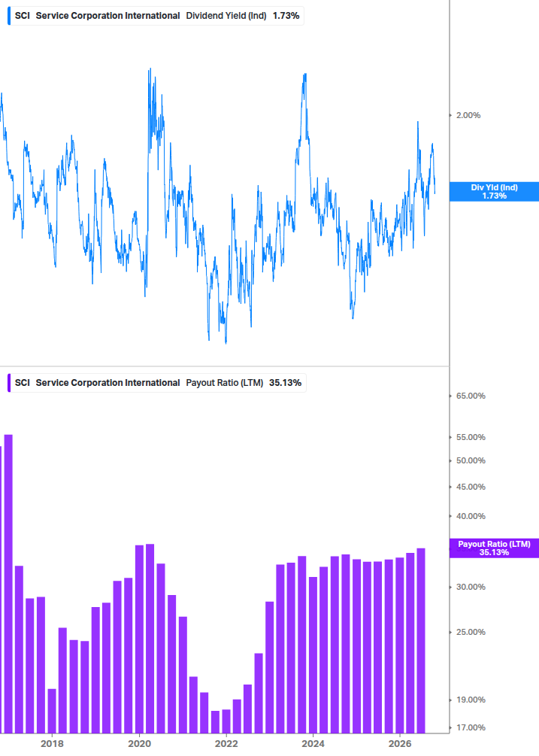Click the 55.00% payout axis label
The height and width of the screenshot is (756, 539).
[471, 437]
